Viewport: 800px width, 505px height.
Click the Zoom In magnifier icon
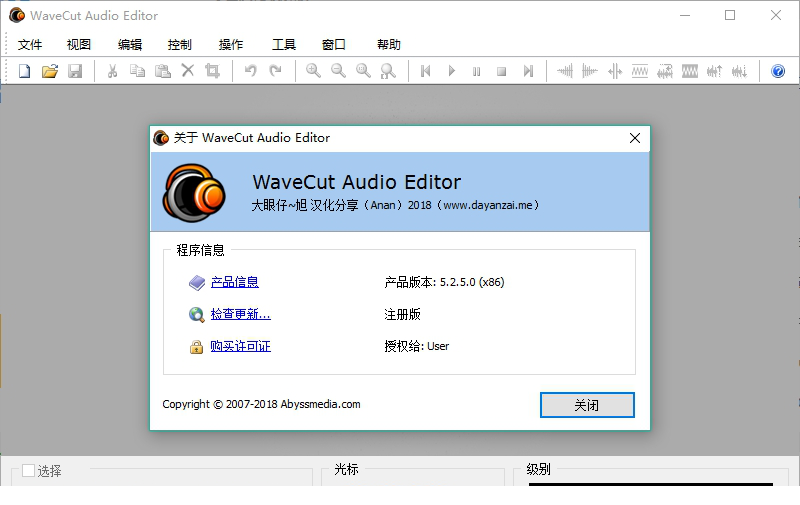click(x=313, y=71)
